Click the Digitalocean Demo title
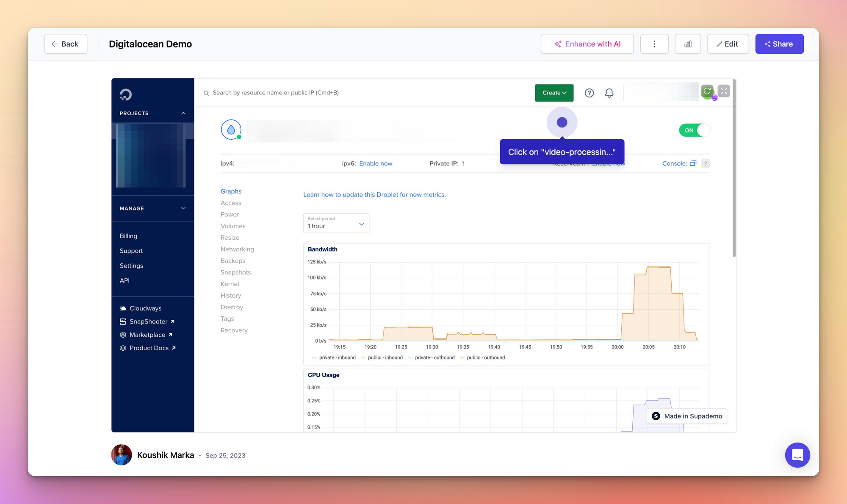Viewport: 847px width, 504px height. [150, 44]
